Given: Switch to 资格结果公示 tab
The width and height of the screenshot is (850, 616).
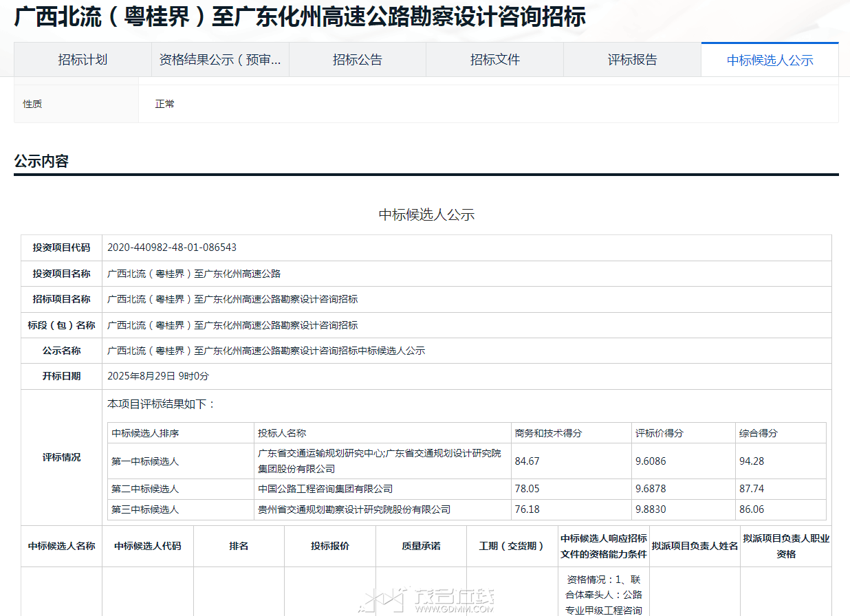Looking at the screenshot, I should pyautogui.click(x=220, y=60).
